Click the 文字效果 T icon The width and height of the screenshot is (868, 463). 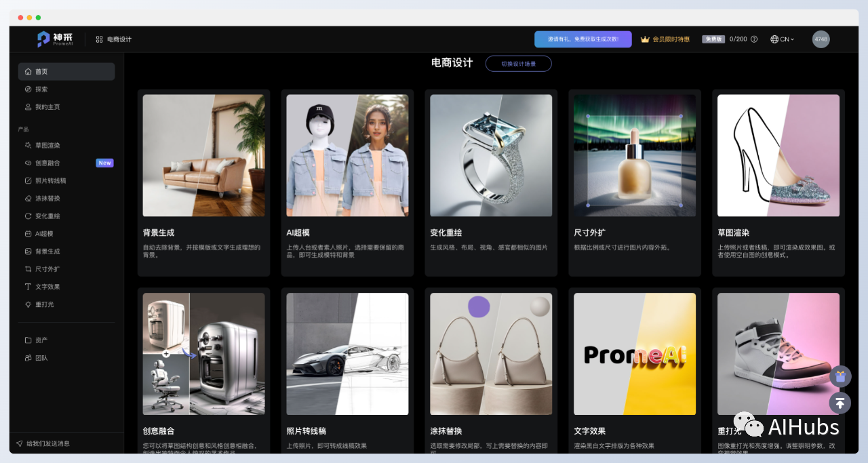click(x=28, y=287)
